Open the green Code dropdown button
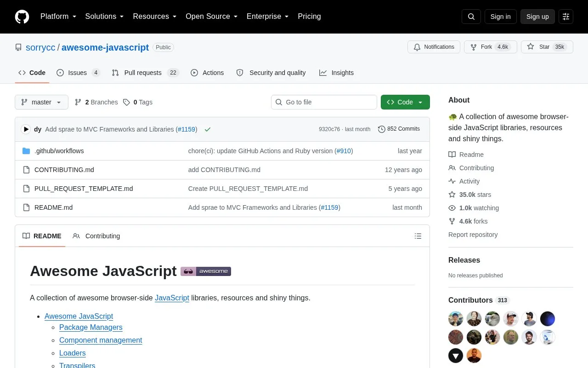This screenshot has height=368, width=588. coord(405,102)
